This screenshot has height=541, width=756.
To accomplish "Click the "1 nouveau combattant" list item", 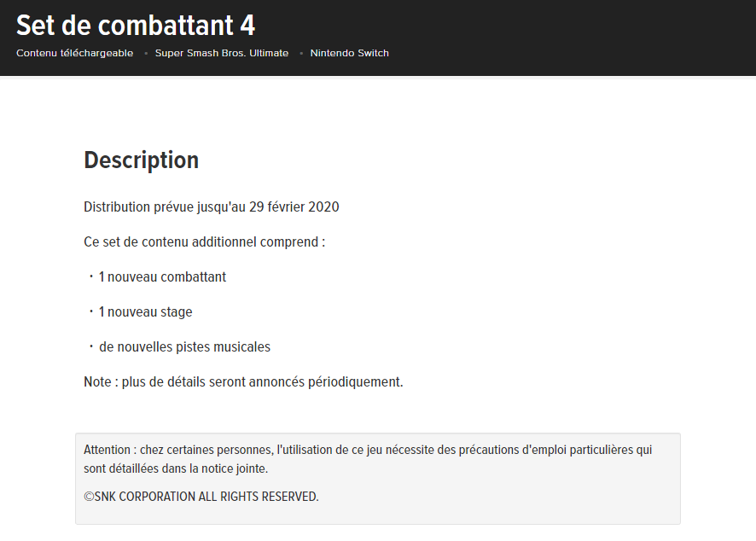I will tap(162, 276).
